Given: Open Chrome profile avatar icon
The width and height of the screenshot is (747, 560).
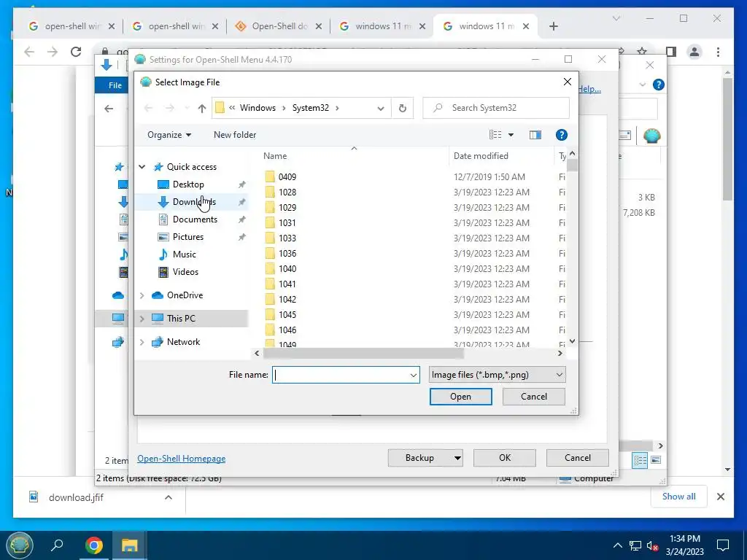Looking at the screenshot, I should tap(694, 52).
